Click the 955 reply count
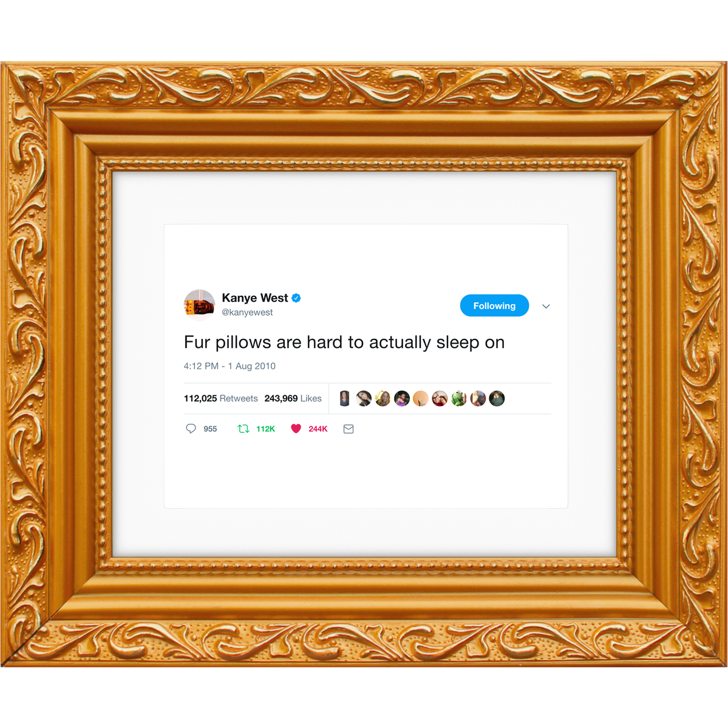Image resolution: width=728 pixels, height=728 pixels. tap(210, 429)
